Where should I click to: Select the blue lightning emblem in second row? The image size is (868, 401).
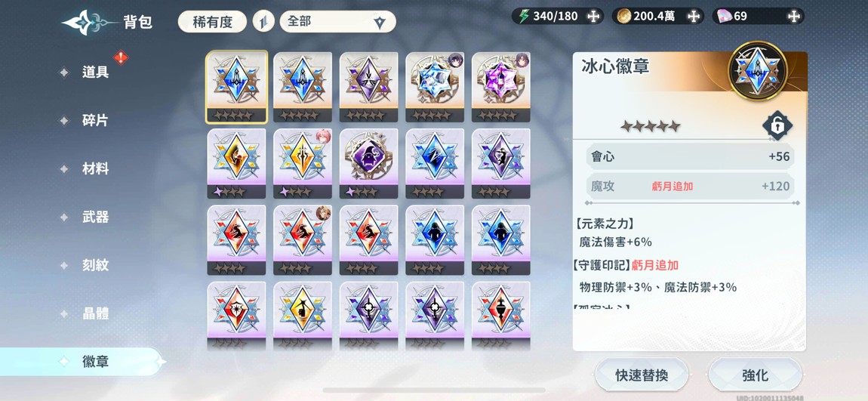435,163
